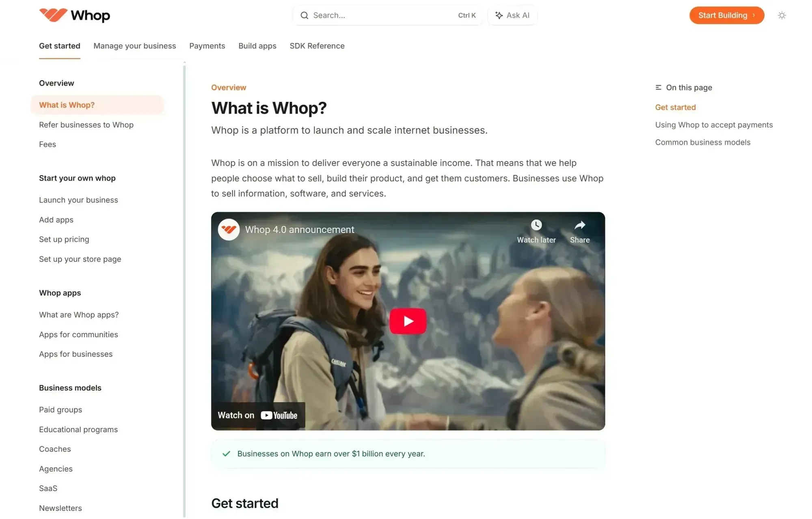
Task: Jump to Common business models section
Action: tap(702, 142)
